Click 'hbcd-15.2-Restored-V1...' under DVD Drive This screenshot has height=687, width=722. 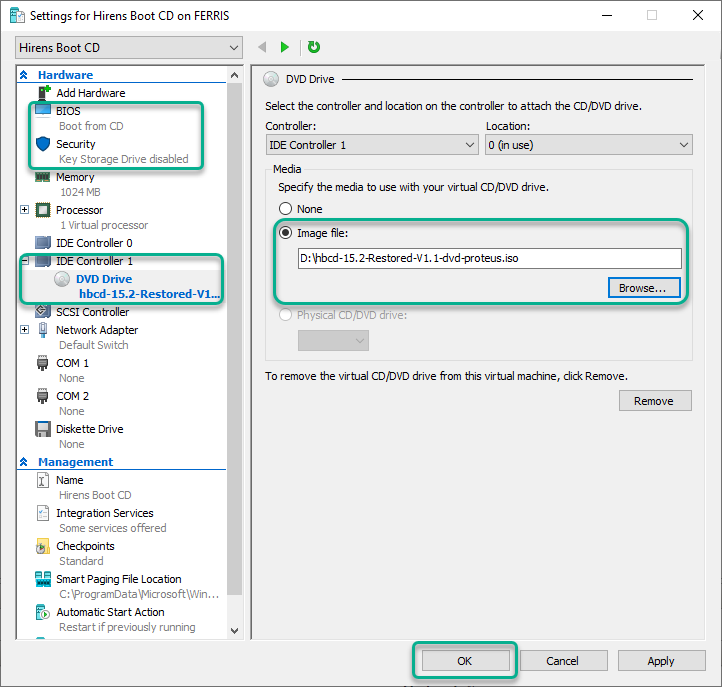(150, 294)
